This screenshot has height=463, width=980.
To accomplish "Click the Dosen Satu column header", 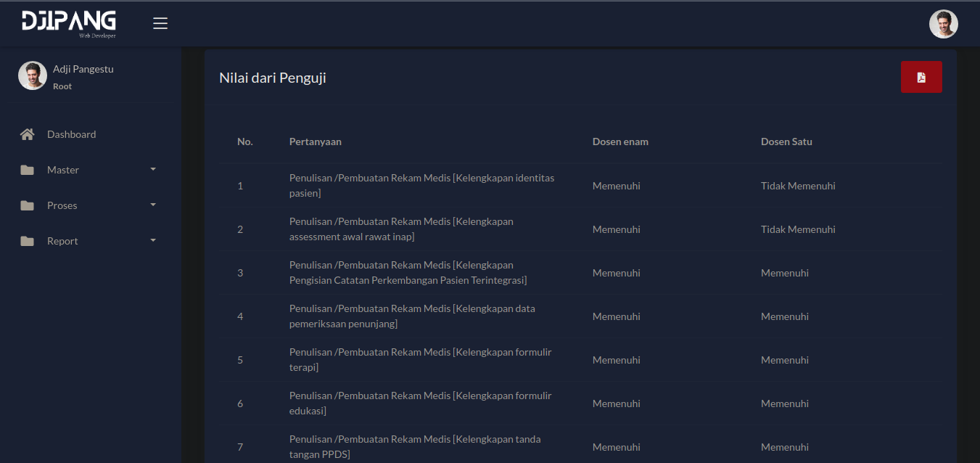I will pos(786,142).
